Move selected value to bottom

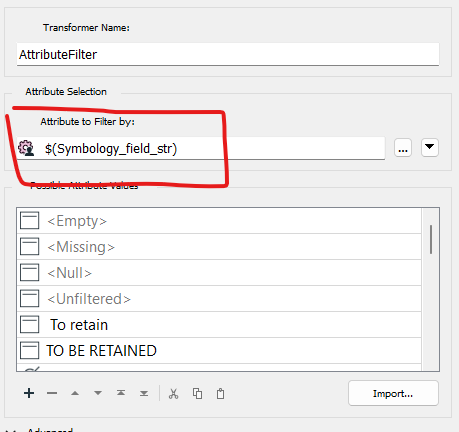coord(144,393)
